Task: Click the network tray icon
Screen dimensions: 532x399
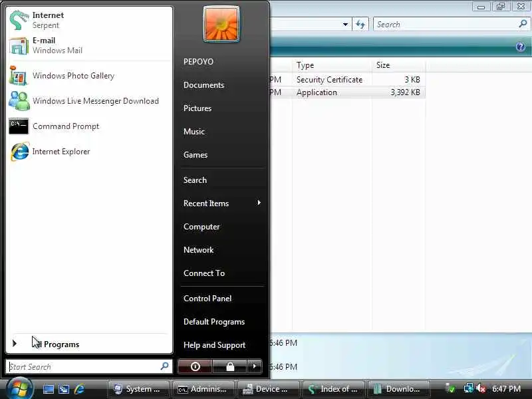Action: tap(469, 388)
